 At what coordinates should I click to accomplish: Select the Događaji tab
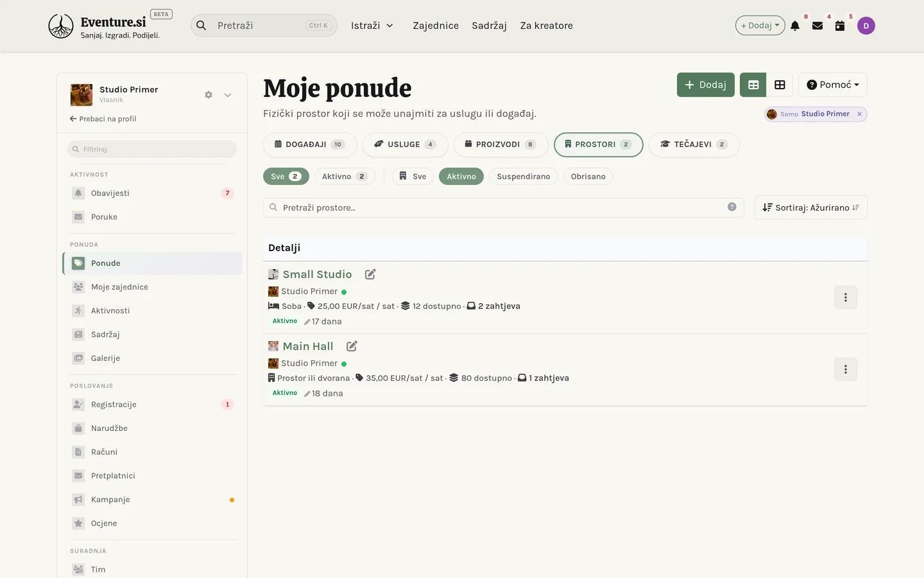[x=310, y=144]
